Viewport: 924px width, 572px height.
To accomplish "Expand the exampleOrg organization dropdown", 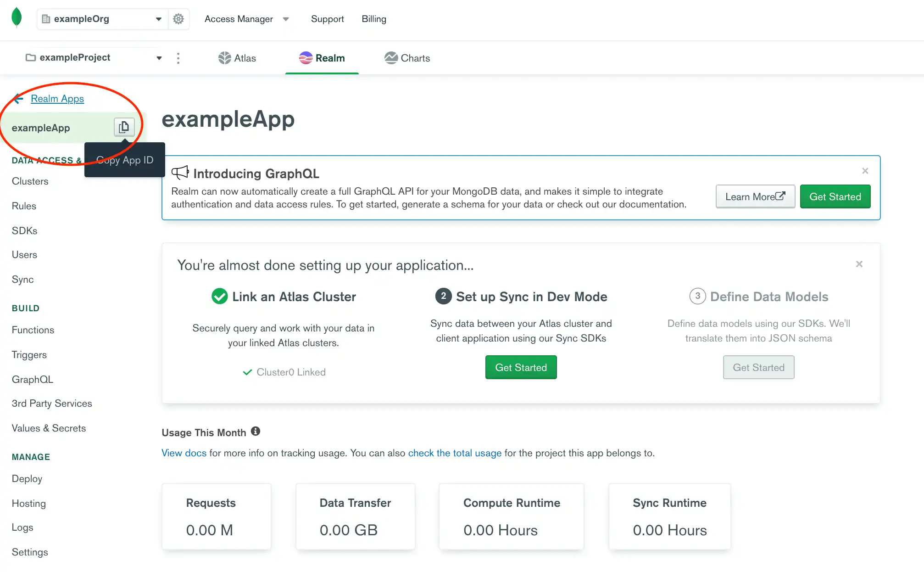I will pyautogui.click(x=158, y=18).
